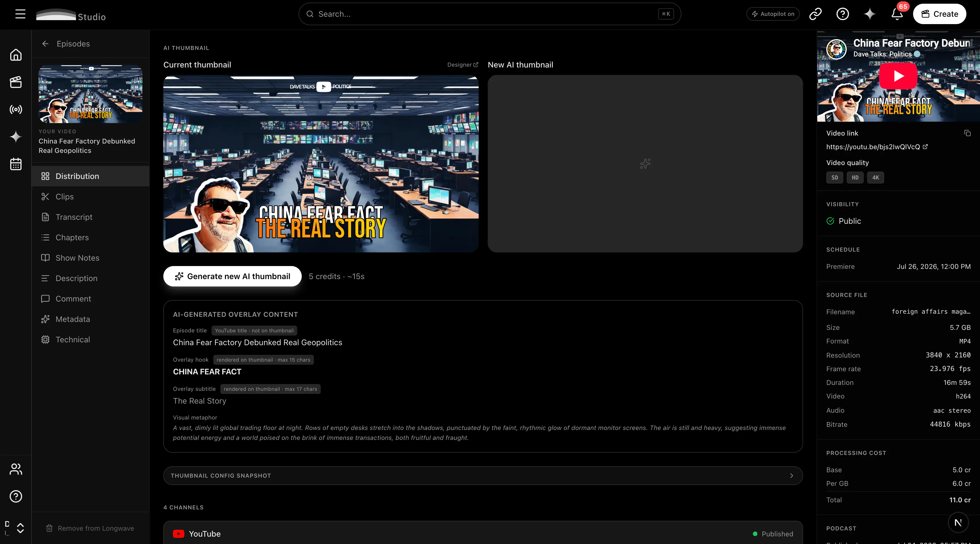Click the Premiere date Jul 26, 2026
Image resolution: width=980 pixels, height=544 pixels.
click(x=933, y=267)
